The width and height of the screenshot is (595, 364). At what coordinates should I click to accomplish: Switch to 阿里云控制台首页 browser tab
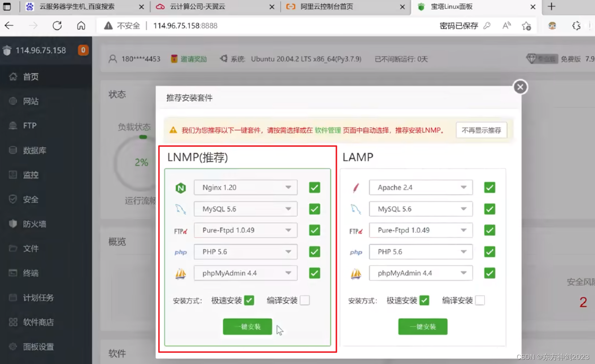click(x=346, y=7)
